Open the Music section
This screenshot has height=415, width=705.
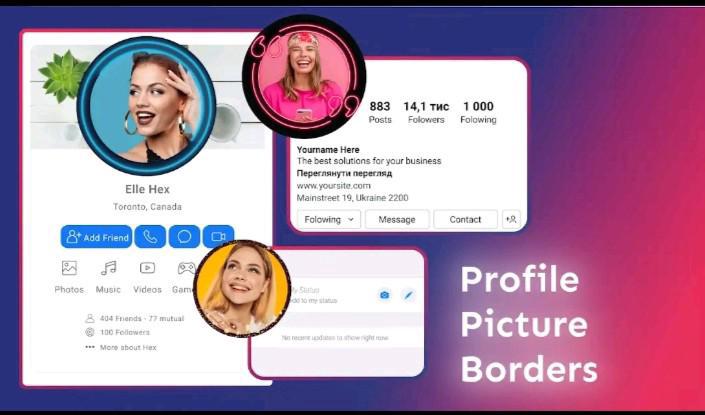coord(108,276)
